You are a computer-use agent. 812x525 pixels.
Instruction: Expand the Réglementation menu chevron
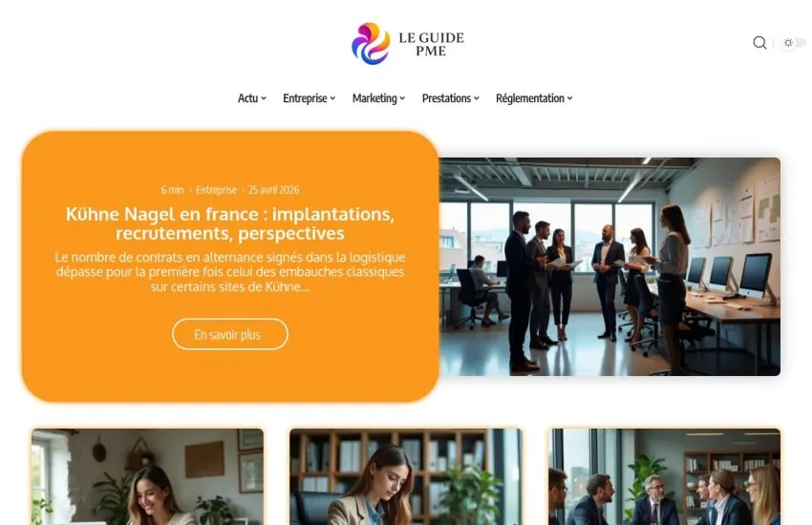coord(569,98)
